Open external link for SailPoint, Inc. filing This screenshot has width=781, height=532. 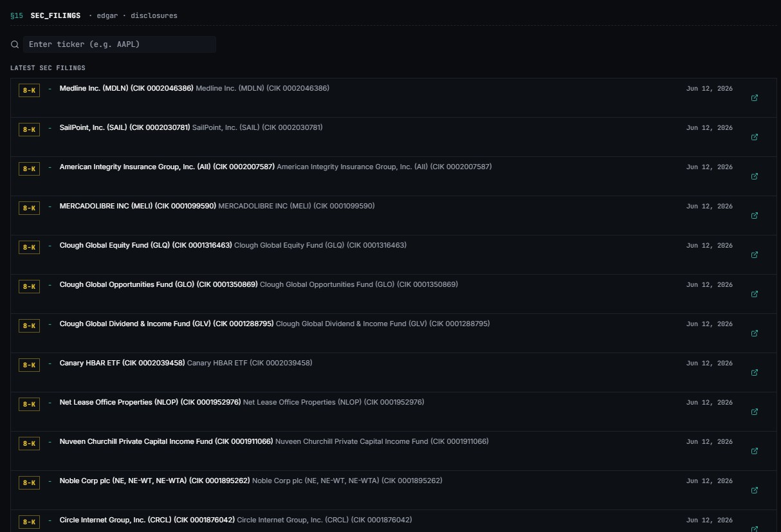click(x=755, y=137)
